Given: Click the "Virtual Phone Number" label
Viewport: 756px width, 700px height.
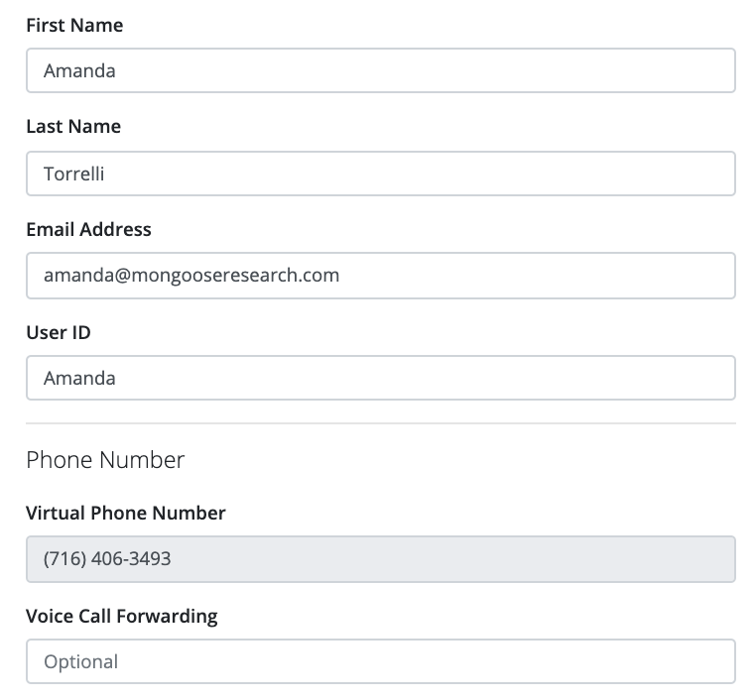Looking at the screenshot, I should point(126,513).
